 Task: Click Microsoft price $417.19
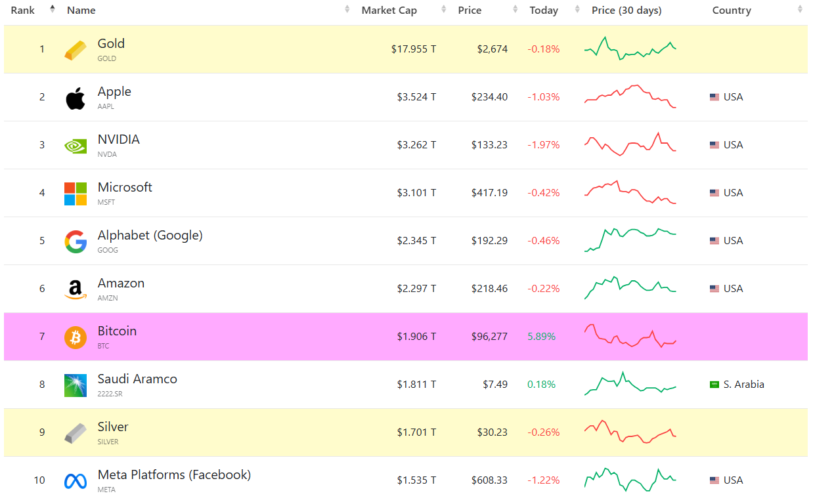(489, 193)
